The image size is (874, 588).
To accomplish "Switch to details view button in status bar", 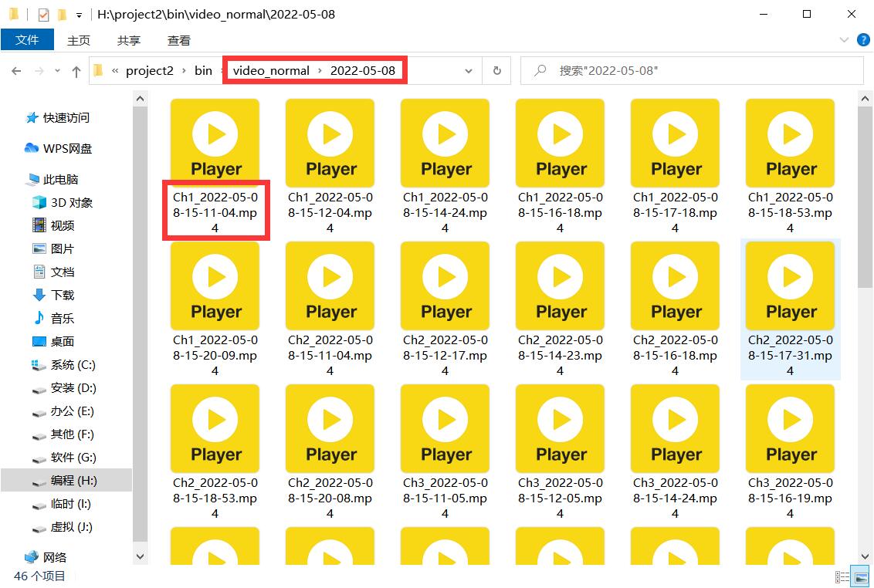I will (842, 576).
